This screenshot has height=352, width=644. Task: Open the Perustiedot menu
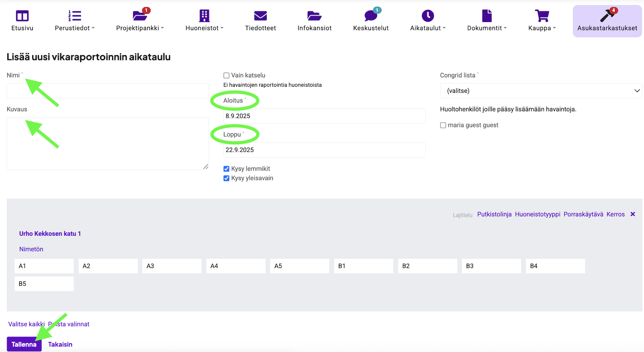click(75, 28)
